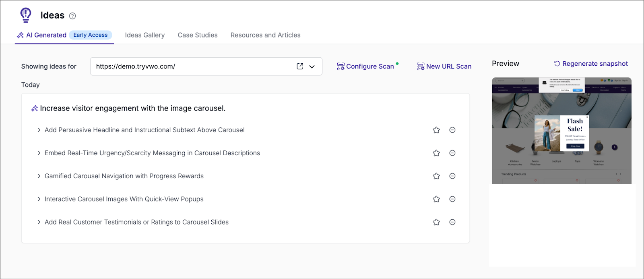Click the Today date label

point(31,85)
